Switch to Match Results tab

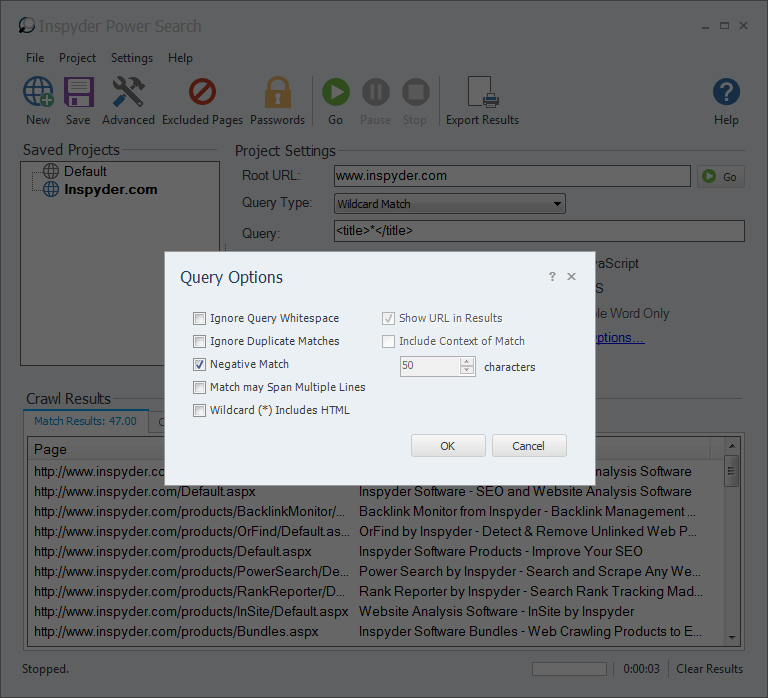point(86,421)
